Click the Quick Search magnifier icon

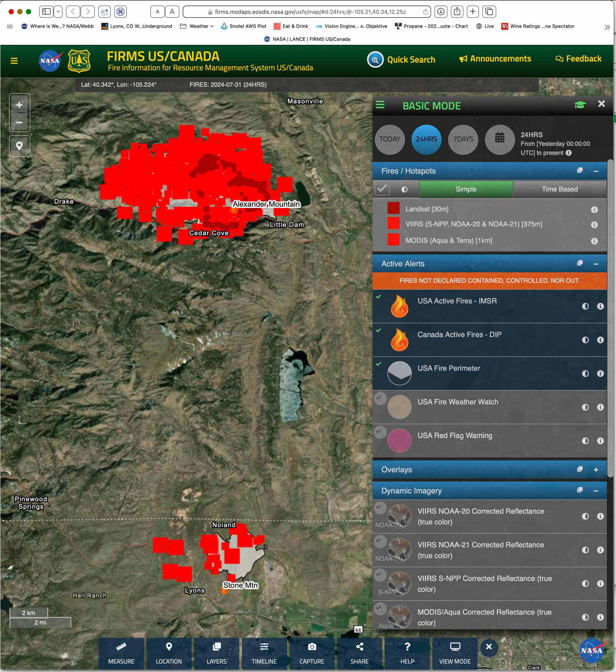375,60
